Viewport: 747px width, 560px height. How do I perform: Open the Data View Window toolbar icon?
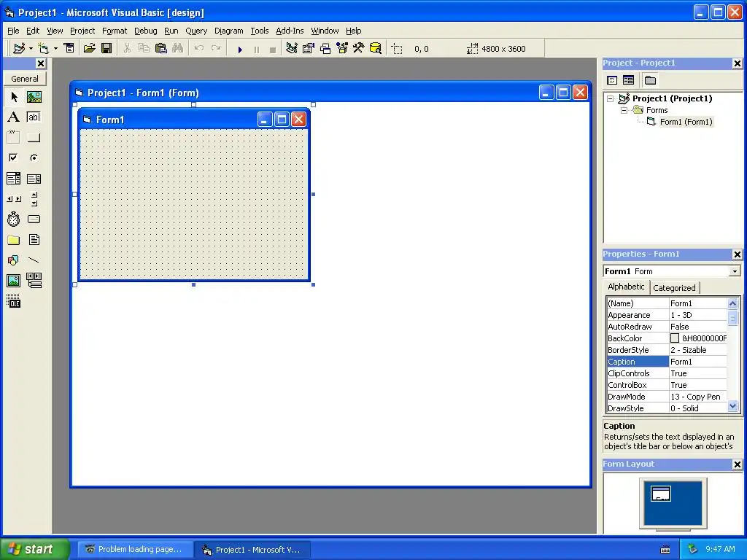tap(376, 49)
